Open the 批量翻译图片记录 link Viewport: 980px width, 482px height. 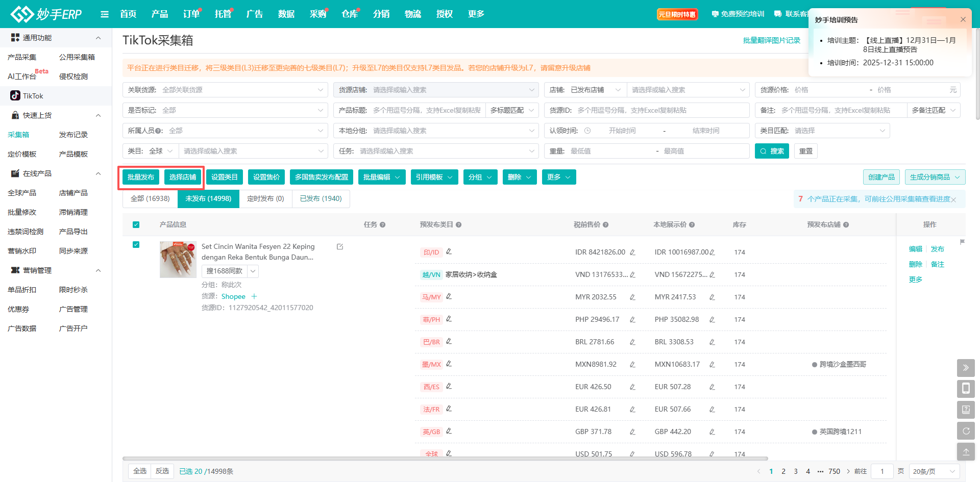pyautogui.click(x=771, y=40)
